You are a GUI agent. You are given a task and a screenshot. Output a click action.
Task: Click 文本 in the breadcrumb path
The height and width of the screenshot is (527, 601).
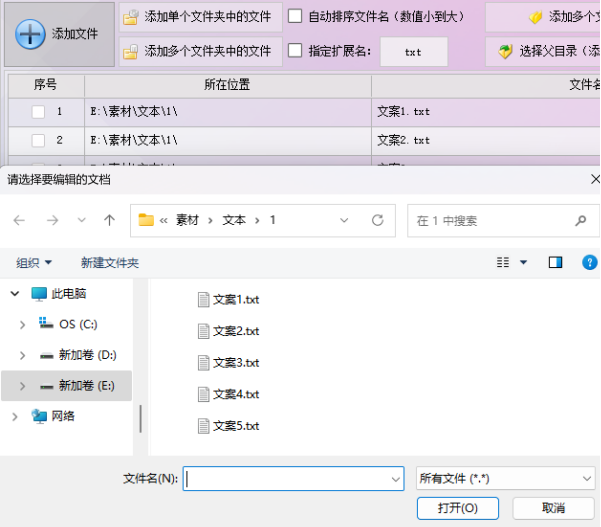(234, 220)
